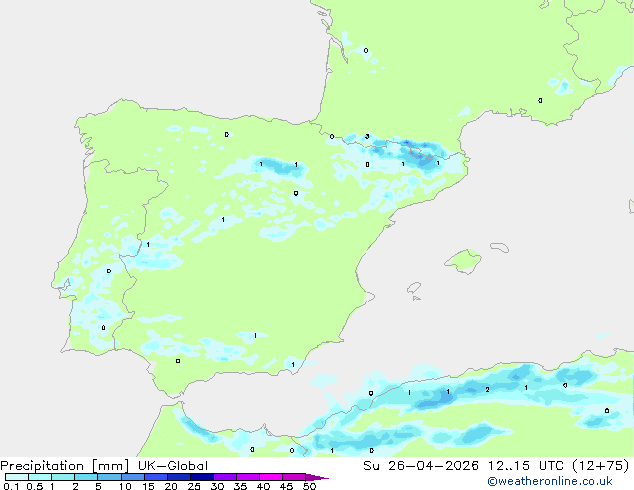Click the 30 to 35 mm legend swatch
The width and height of the screenshot is (634, 490).
coord(225,477)
